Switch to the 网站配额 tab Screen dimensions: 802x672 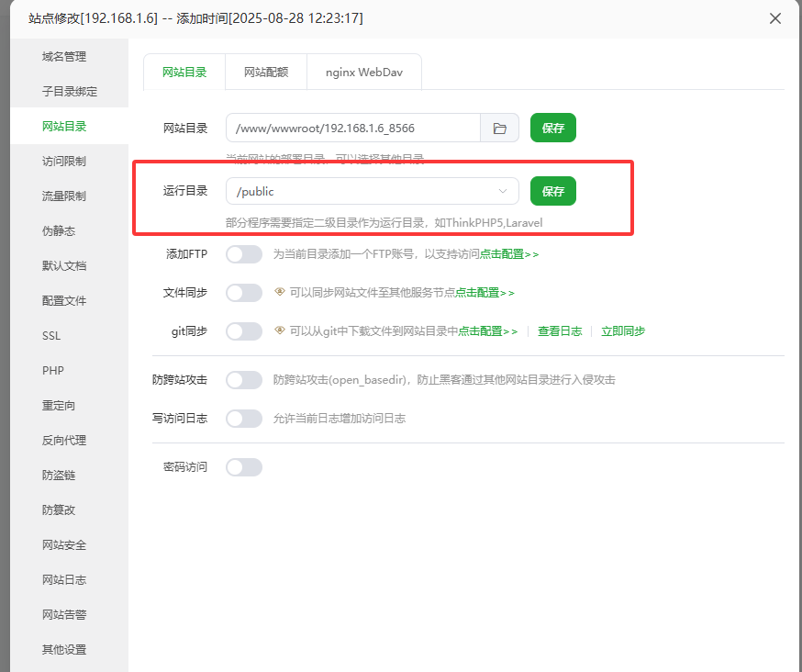point(266,72)
